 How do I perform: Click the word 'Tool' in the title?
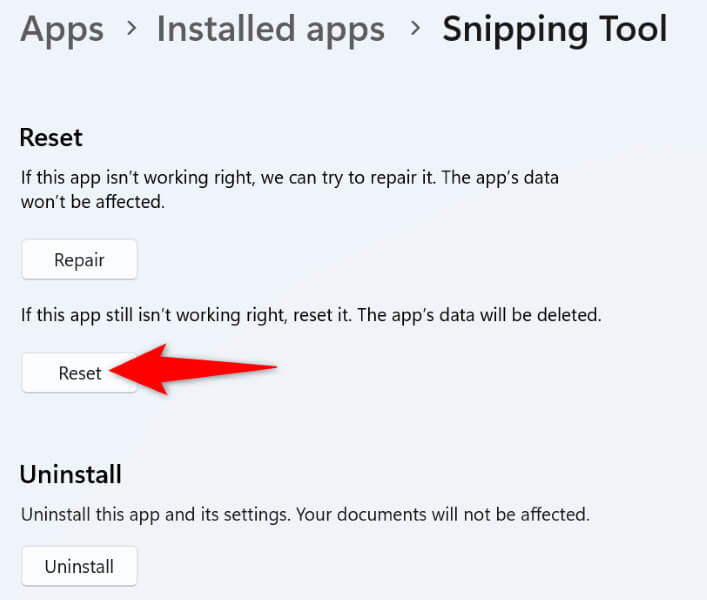pyautogui.click(x=633, y=29)
